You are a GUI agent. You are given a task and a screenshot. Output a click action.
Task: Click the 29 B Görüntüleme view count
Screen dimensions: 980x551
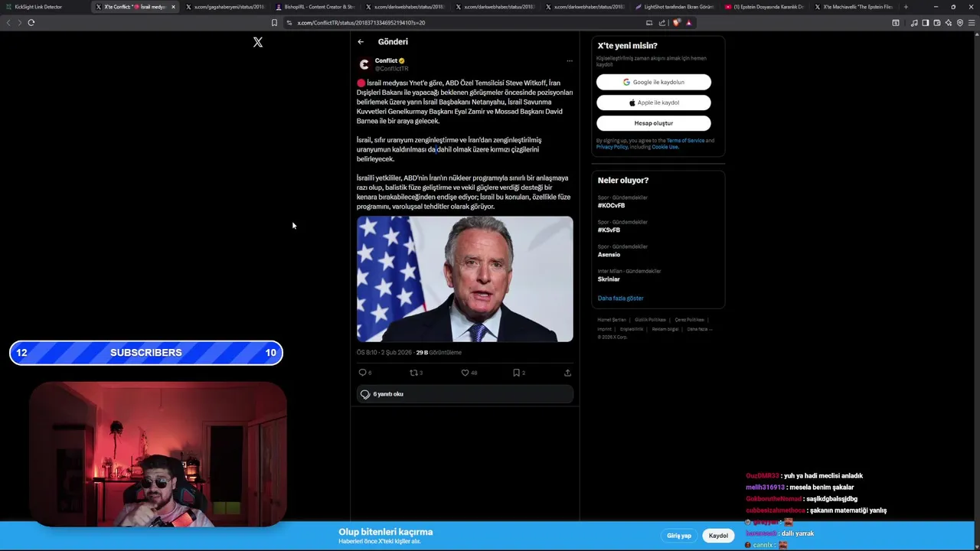(439, 353)
